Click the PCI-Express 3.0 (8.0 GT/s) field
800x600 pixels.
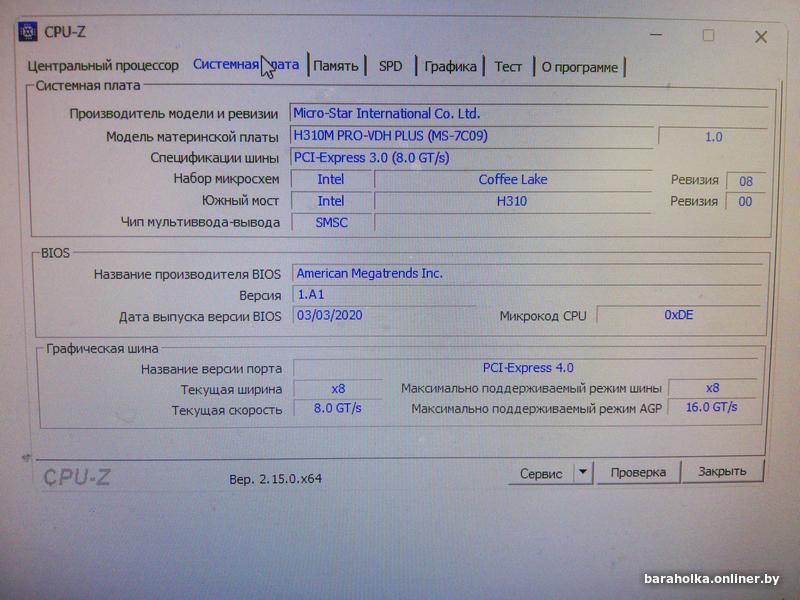coord(471,158)
